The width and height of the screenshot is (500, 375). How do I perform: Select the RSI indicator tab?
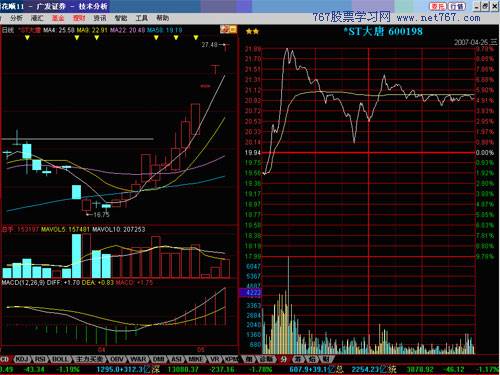pyautogui.click(x=40, y=359)
